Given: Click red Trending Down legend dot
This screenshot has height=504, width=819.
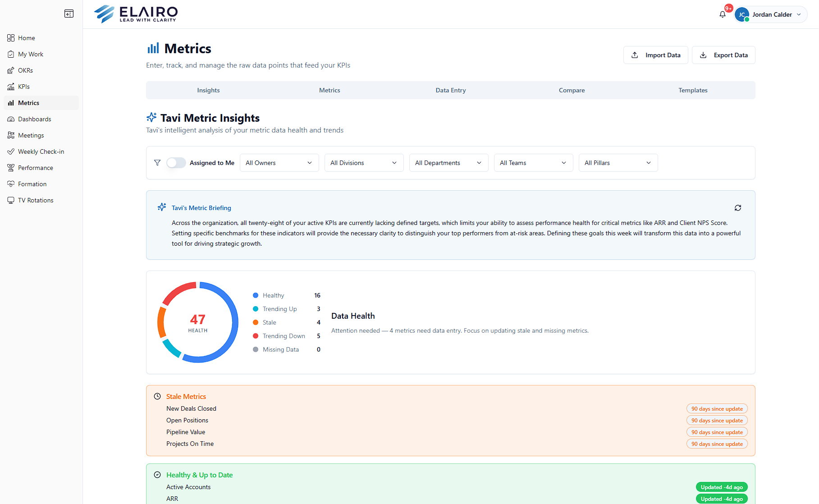Looking at the screenshot, I should click(x=256, y=336).
